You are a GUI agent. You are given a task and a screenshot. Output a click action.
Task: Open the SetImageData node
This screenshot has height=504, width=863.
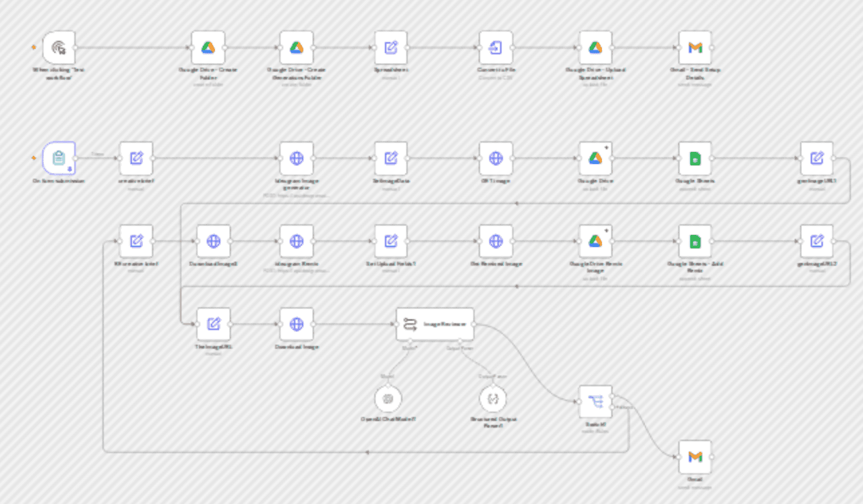click(x=391, y=158)
